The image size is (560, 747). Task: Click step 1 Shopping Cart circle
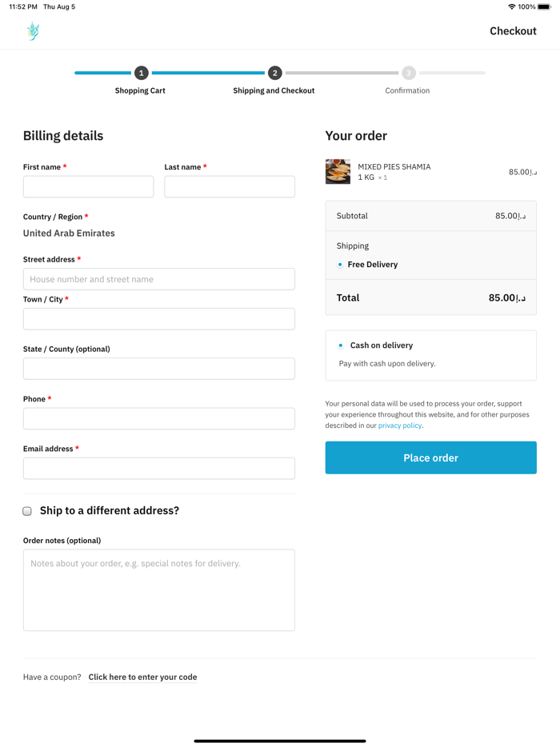pyautogui.click(x=142, y=73)
